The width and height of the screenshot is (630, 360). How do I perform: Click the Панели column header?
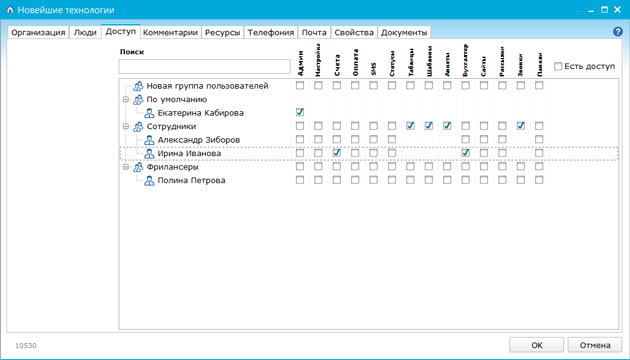[x=540, y=64]
